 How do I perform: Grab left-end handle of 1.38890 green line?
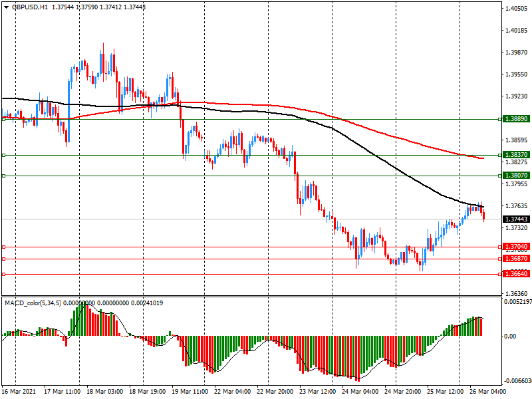click(4, 119)
